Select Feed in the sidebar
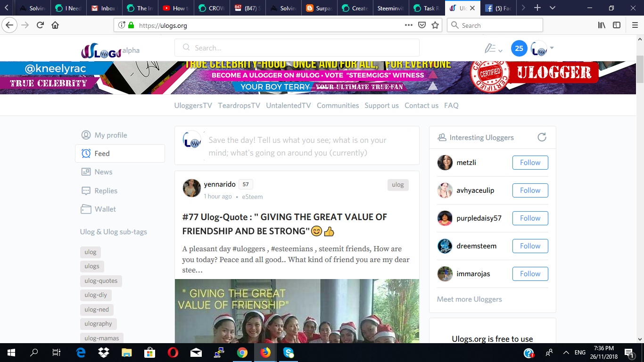 click(120, 154)
